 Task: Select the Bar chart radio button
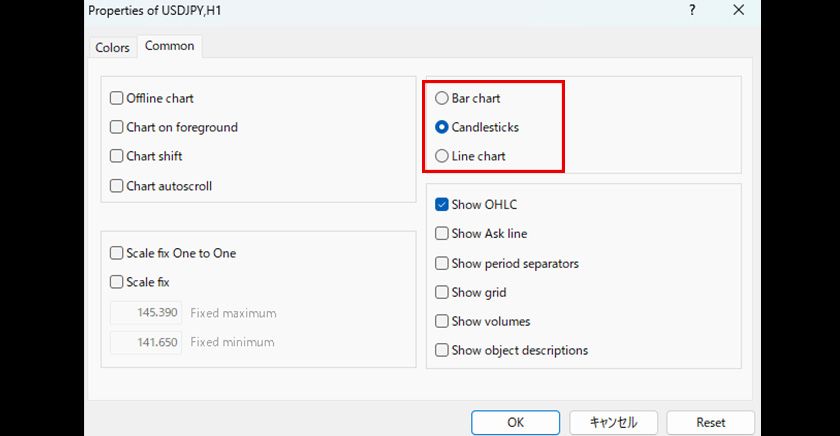click(x=442, y=99)
